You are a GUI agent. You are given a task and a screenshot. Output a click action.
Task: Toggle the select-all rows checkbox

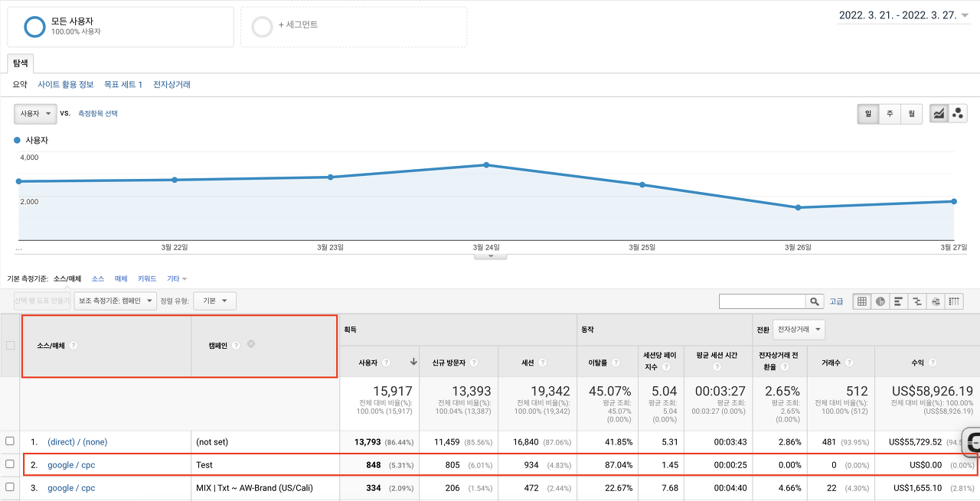coord(10,346)
